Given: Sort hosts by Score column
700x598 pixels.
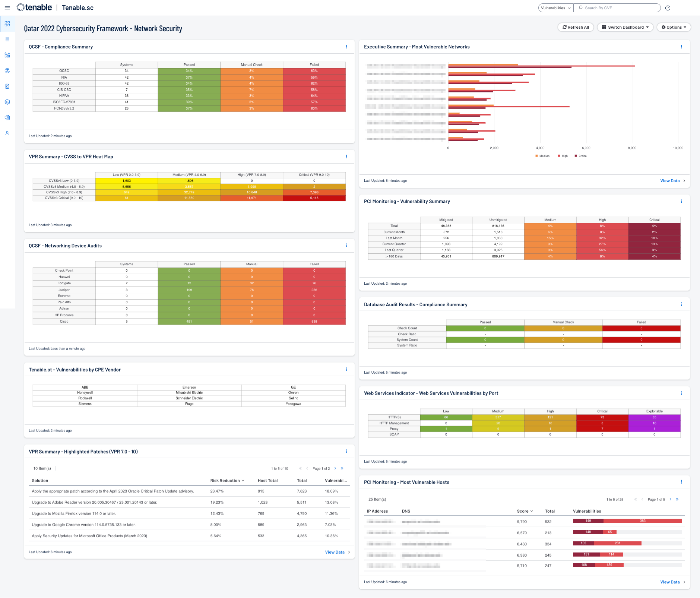Looking at the screenshot, I should tap(525, 512).
